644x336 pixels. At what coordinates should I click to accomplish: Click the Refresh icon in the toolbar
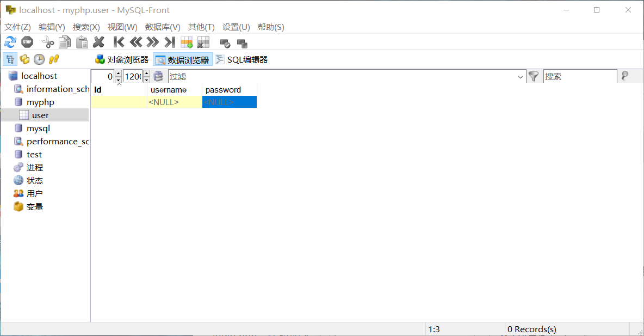click(10, 42)
